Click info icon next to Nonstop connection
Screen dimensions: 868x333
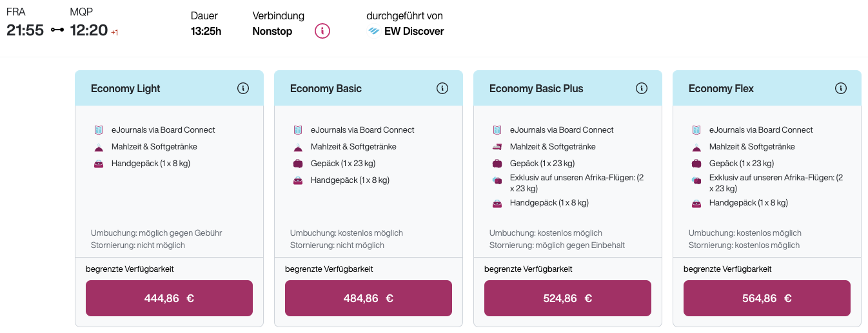point(322,31)
